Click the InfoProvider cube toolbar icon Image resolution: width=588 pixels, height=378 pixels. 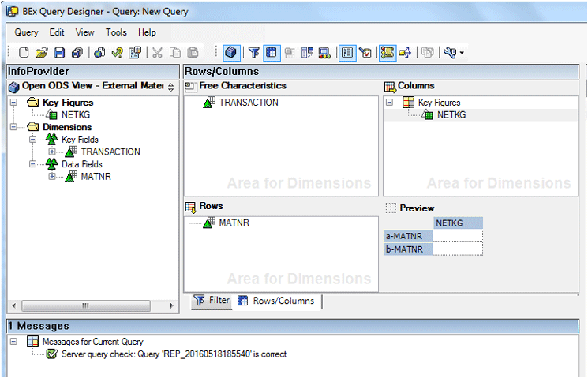point(230,53)
